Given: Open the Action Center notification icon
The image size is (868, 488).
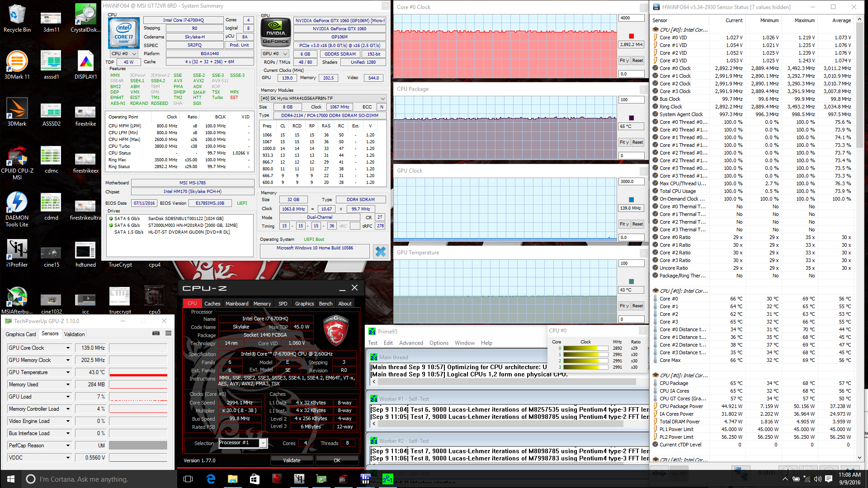Looking at the screenshot, I should pyautogui.click(x=829, y=479).
